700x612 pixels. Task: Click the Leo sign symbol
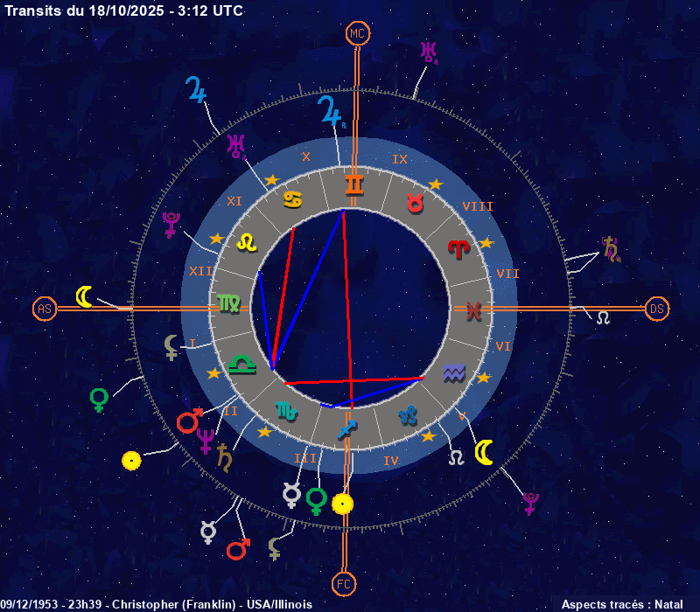coord(248,242)
